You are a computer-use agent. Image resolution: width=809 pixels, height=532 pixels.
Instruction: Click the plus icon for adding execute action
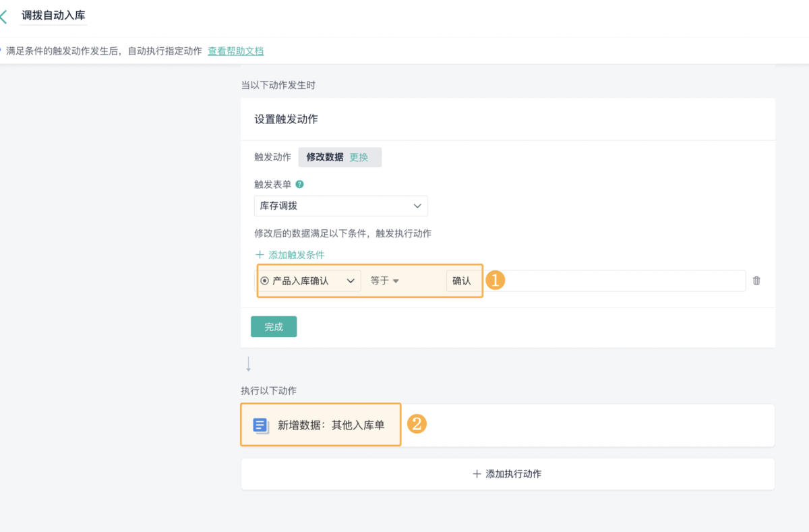pyautogui.click(x=477, y=474)
